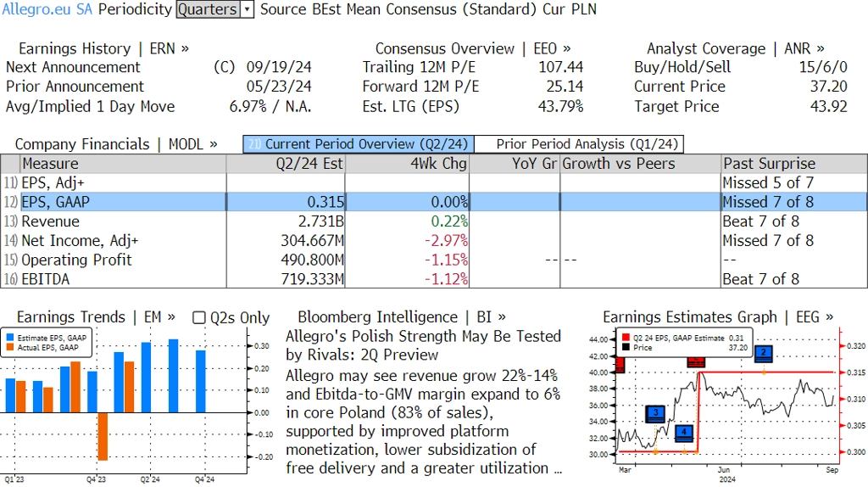Open the Allegro 2Q Preview headline
The width and height of the screenshot is (868, 487).
point(423,345)
